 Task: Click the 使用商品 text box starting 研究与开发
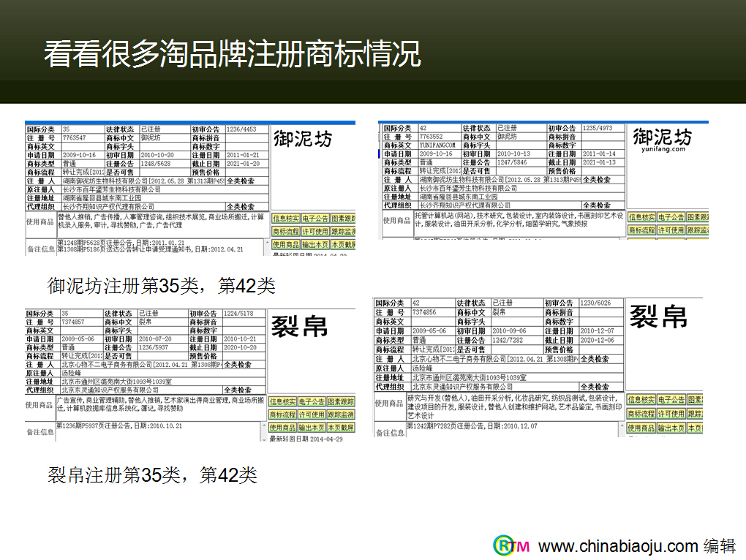(x=514, y=407)
